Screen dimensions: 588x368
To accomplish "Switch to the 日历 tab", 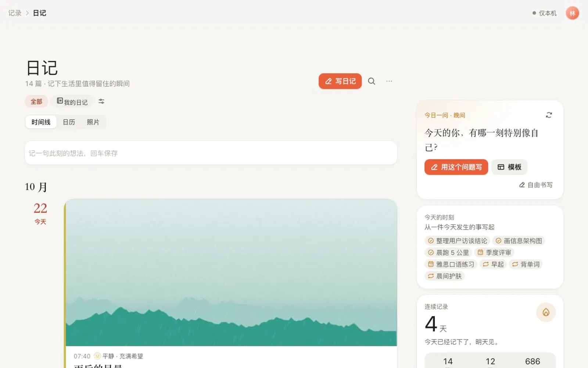I will tap(69, 122).
